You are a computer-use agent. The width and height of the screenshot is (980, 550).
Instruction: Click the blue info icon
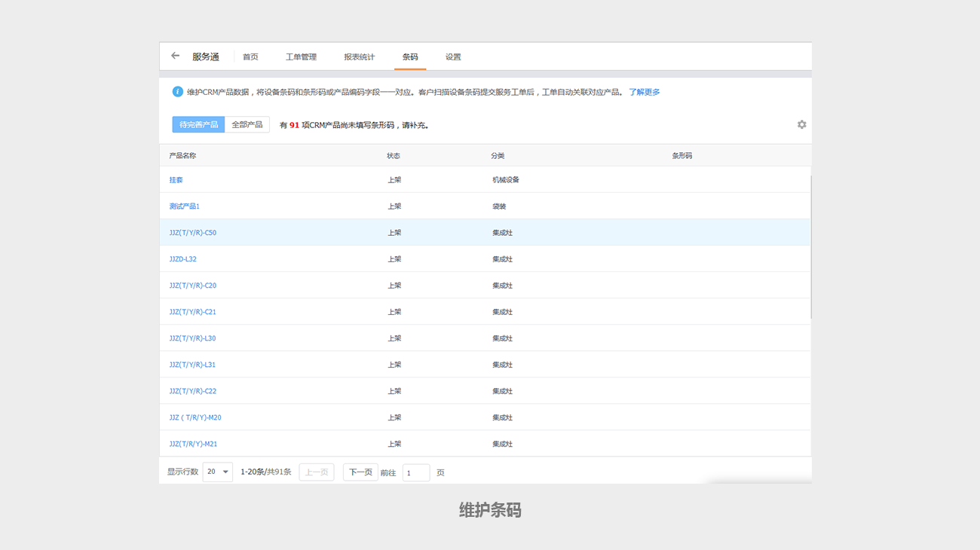178,92
